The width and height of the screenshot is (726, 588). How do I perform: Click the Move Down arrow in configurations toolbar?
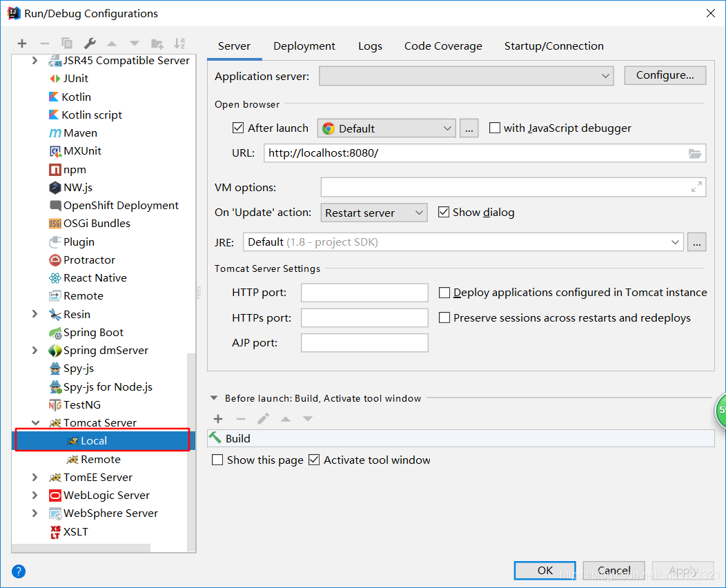(135, 43)
